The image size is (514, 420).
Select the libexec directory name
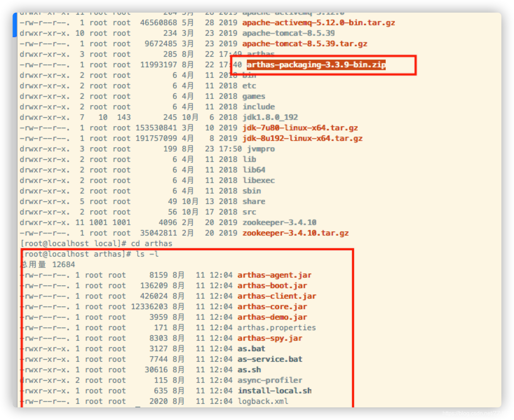click(258, 181)
